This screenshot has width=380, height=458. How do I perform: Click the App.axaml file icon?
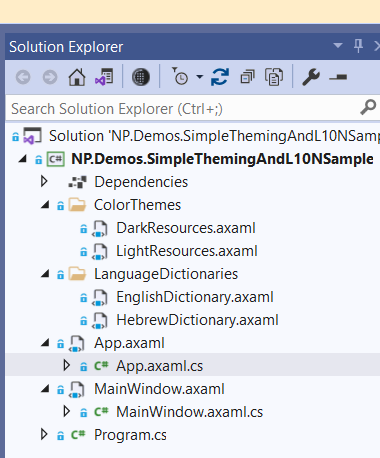click(x=77, y=344)
